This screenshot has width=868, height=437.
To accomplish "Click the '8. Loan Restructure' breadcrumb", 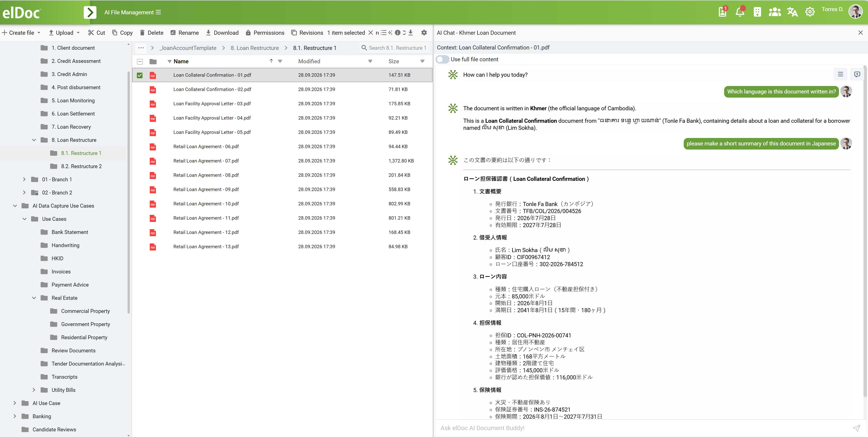I will [254, 48].
